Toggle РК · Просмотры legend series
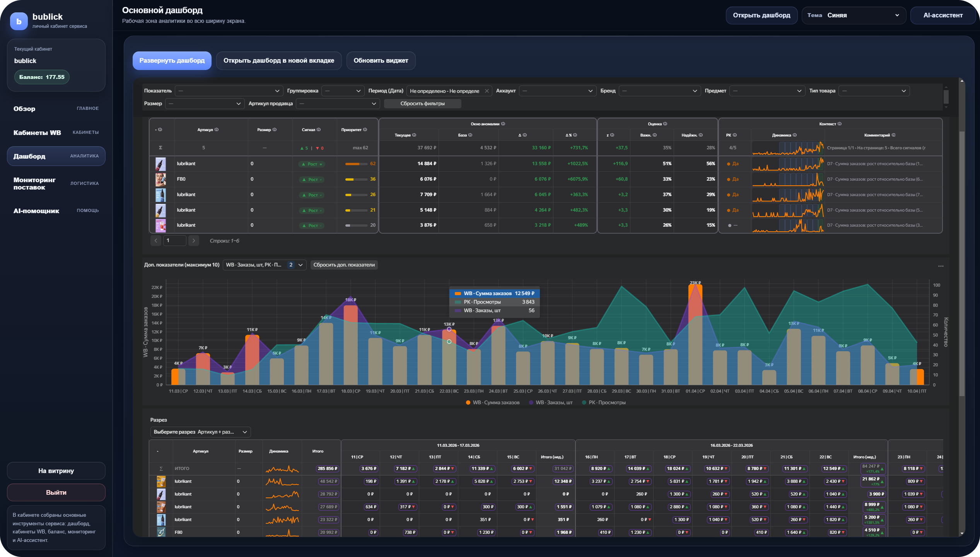 [603, 403]
